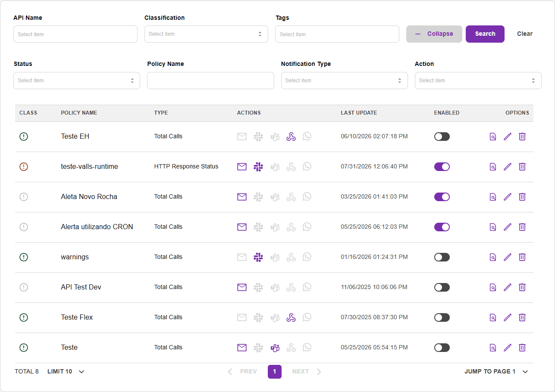The width and height of the screenshot is (555, 392).
Task: Click the Policy Name column header
Action: tap(79, 113)
